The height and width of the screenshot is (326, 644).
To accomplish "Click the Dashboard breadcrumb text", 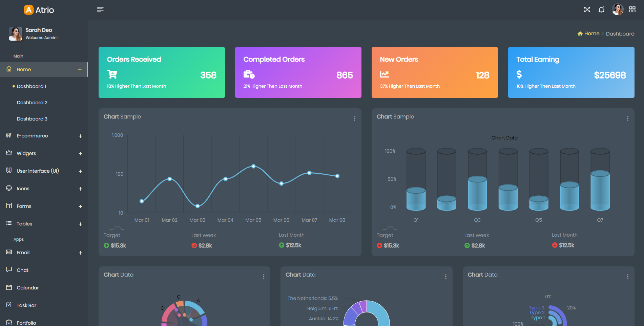I will pyautogui.click(x=620, y=34).
